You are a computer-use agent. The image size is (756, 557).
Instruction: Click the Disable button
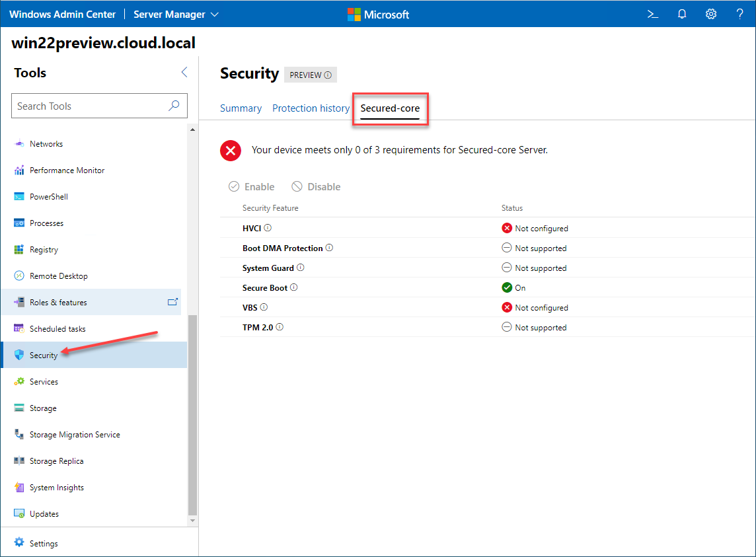click(317, 186)
